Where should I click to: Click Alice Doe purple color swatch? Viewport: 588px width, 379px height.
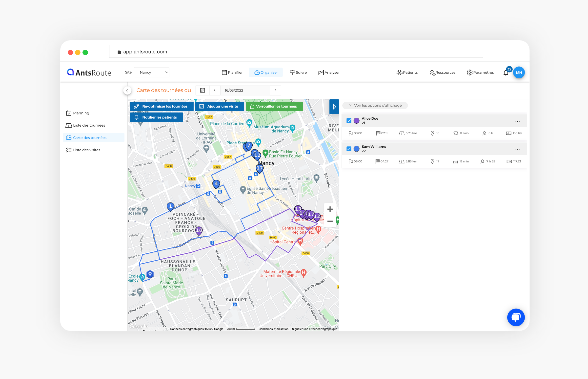tap(356, 121)
